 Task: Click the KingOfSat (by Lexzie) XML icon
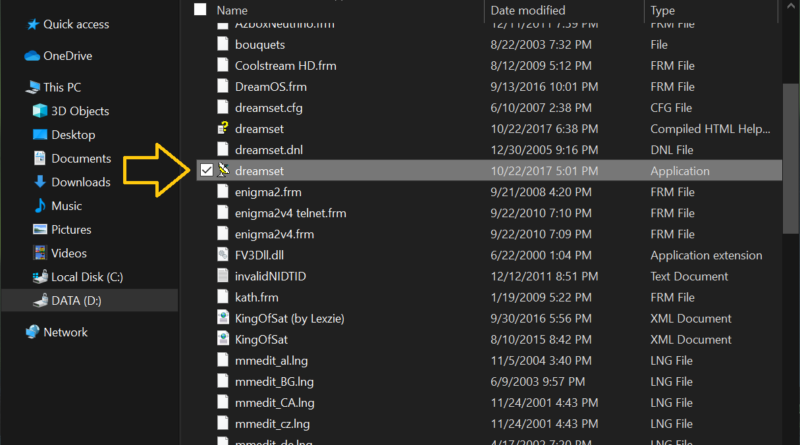pos(224,318)
